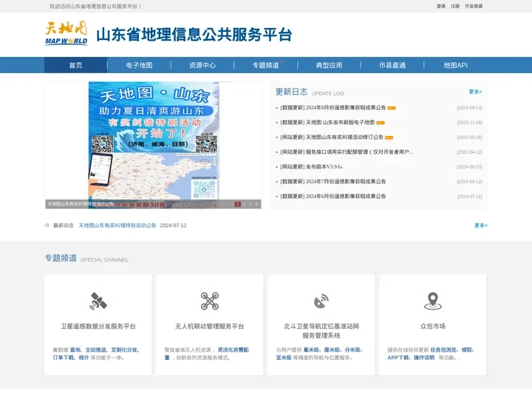Open 2024年7月份遥感影像获取成果公告 entry
Image resolution: width=532 pixels, height=399 pixels.
point(333,182)
